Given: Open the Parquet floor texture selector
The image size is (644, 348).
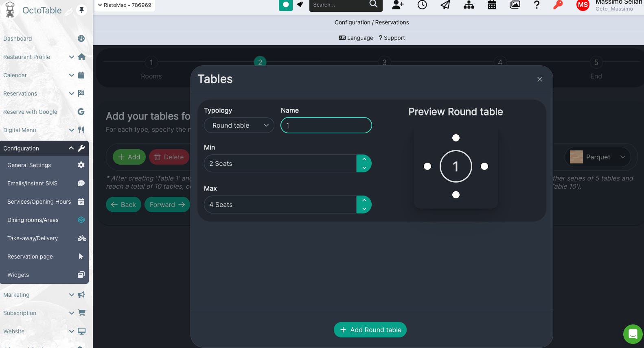Looking at the screenshot, I should coord(598,157).
